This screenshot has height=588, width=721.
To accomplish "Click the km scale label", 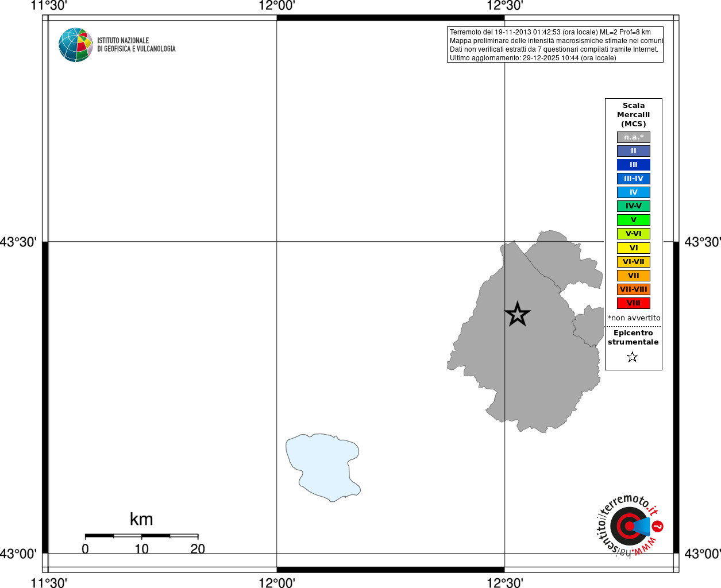I will tap(141, 519).
